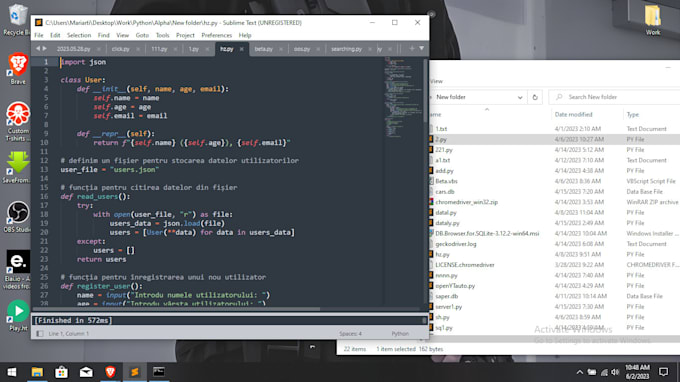The image size is (680, 382).
Task: Show hidden system tray icons
Action: [x=579, y=372]
